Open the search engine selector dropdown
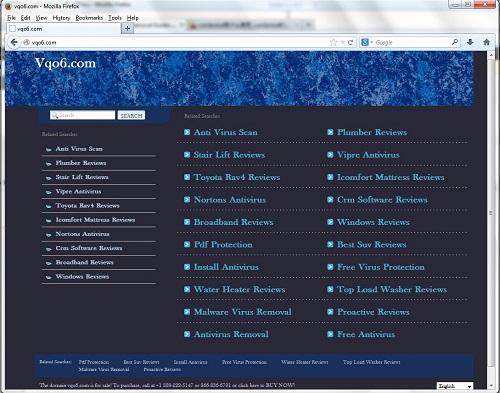500x393 pixels. 367,42
